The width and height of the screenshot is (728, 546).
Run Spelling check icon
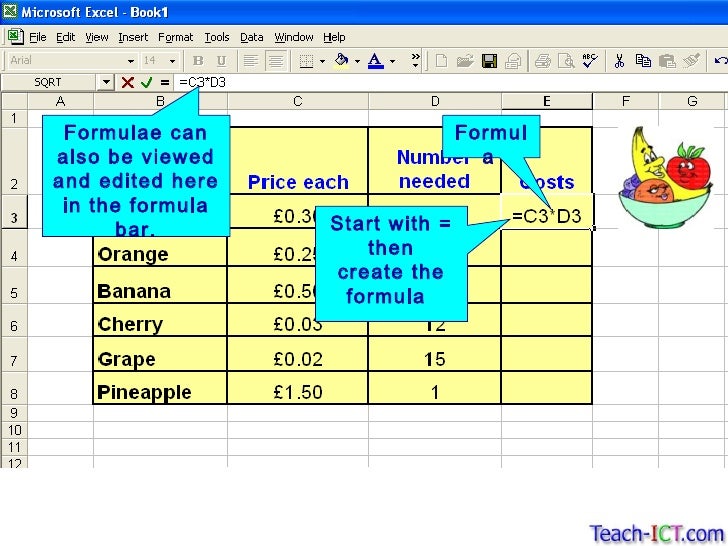tap(590, 61)
